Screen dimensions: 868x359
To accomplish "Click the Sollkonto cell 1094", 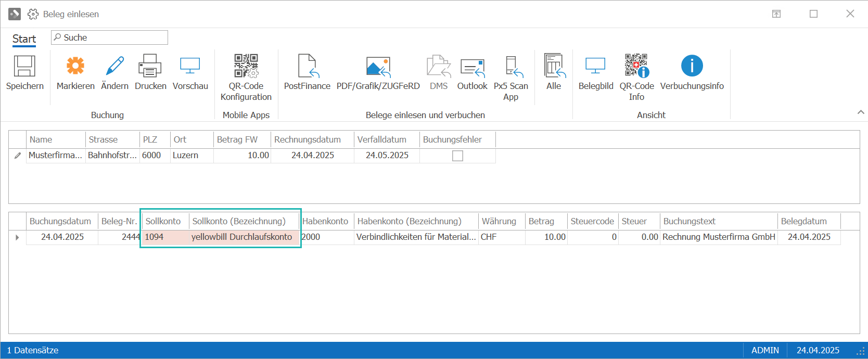I will tap(164, 237).
